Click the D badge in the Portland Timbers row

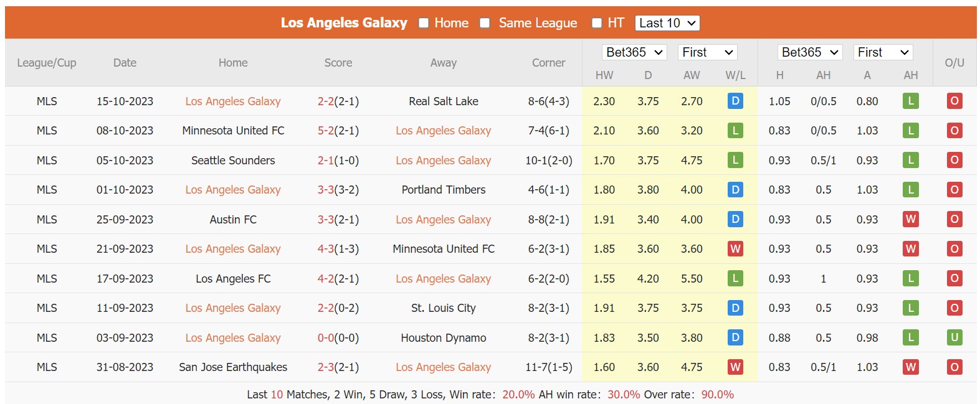tap(735, 190)
